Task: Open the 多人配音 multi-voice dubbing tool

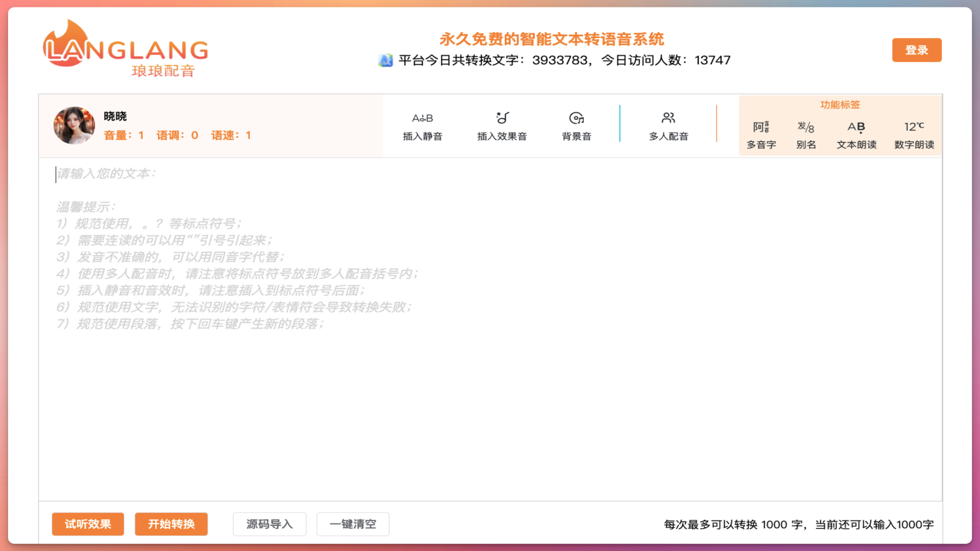Action: tap(668, 126)
